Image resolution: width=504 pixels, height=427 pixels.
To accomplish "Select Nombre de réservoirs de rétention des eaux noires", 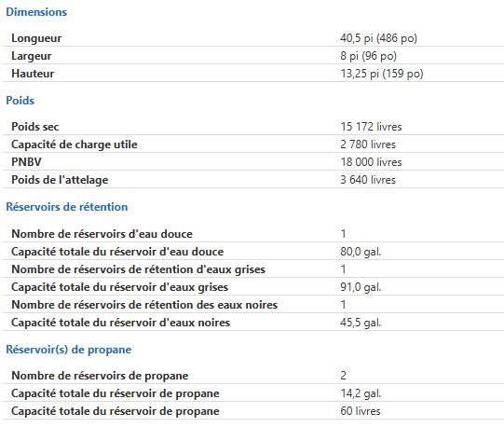I will click(144, 305).
